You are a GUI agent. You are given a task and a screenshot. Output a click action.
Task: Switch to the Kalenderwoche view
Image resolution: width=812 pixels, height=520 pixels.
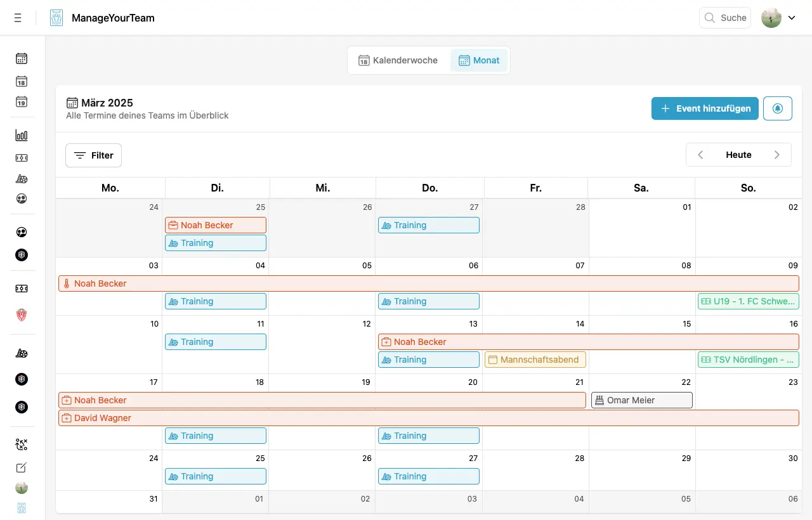(398, 60)
